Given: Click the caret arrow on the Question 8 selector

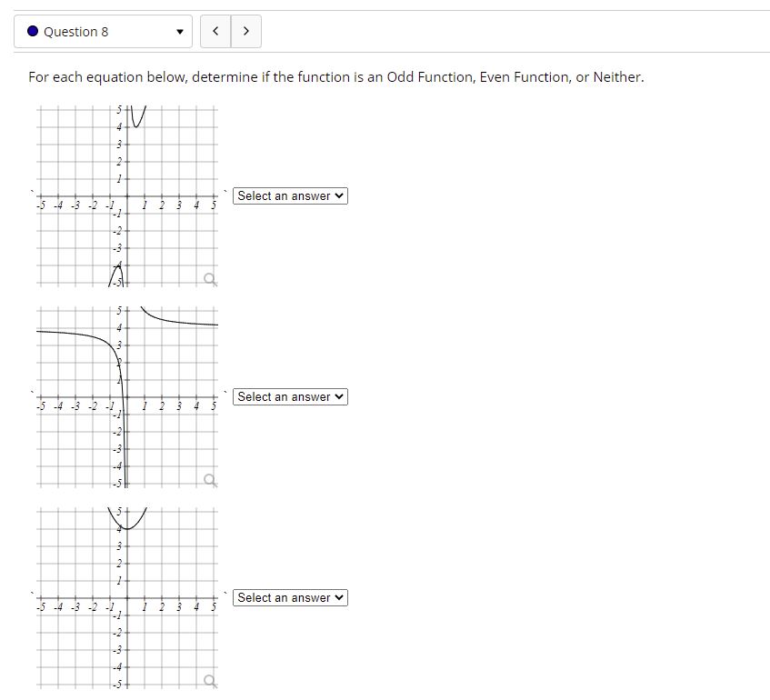Looking at the screenshot, I should coord(180,31).
